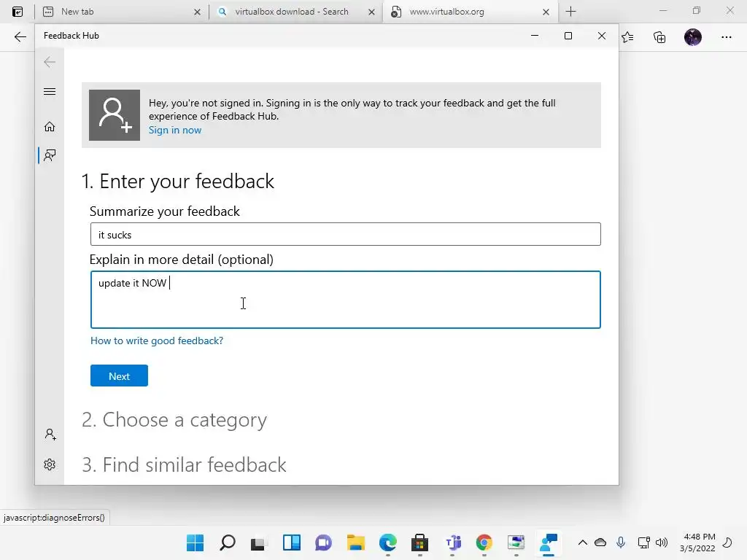
Task: Open a new browser tab with plus
Action: (x=570, y=12)
